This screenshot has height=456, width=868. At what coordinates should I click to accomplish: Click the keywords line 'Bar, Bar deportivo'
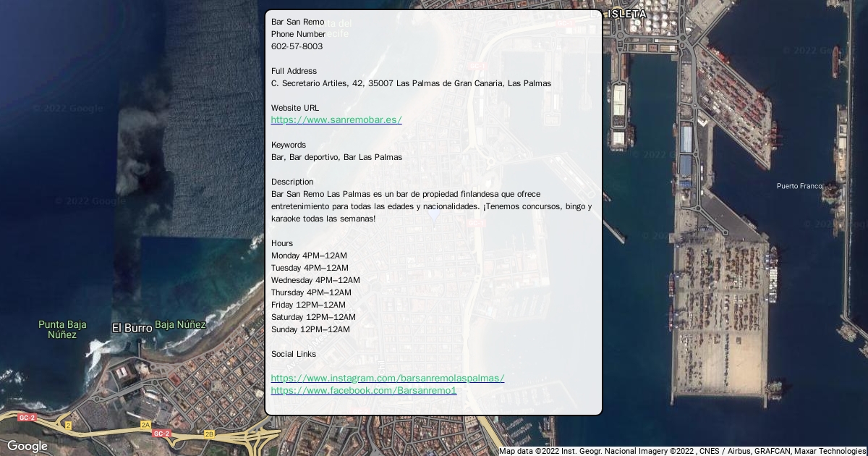[x=336, y=157]
